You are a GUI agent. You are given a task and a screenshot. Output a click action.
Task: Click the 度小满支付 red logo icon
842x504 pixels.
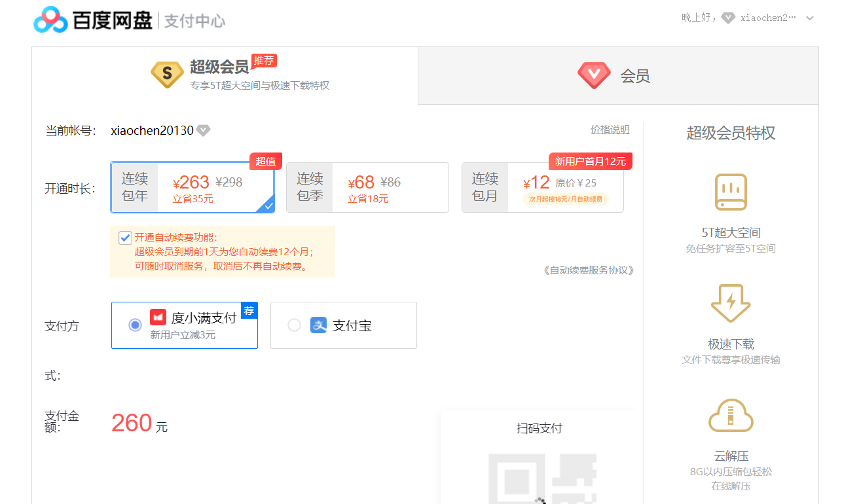click(158, 317)
